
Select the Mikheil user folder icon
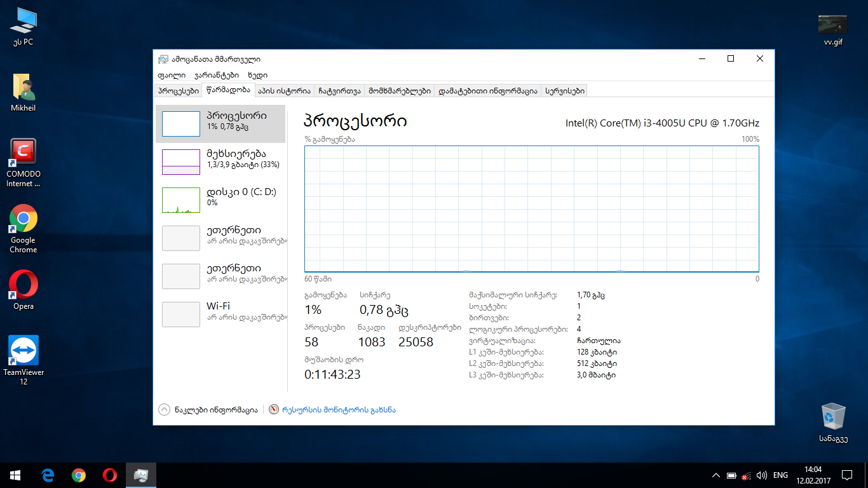pos(23,93)
